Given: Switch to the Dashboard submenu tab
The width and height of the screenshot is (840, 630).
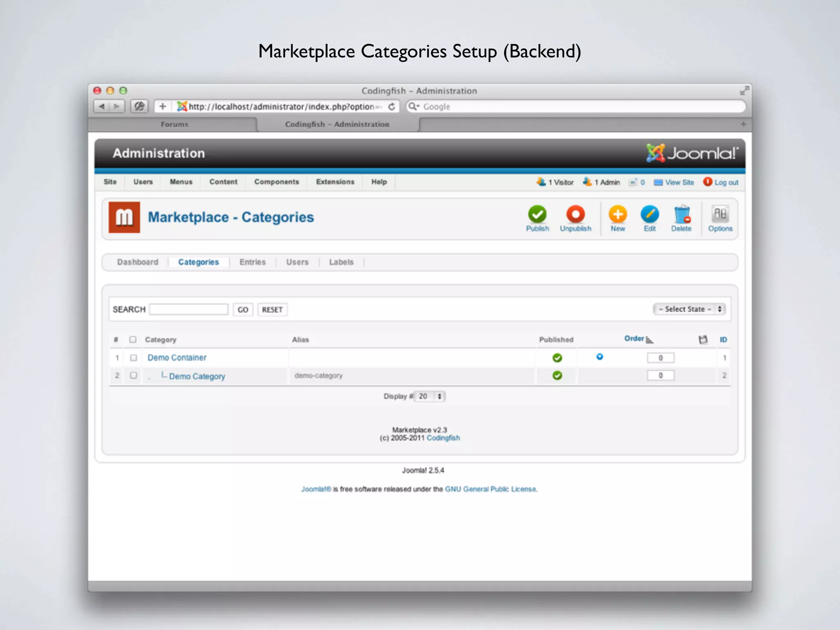Looking at the screenshot, I should [x=138, y=262].
